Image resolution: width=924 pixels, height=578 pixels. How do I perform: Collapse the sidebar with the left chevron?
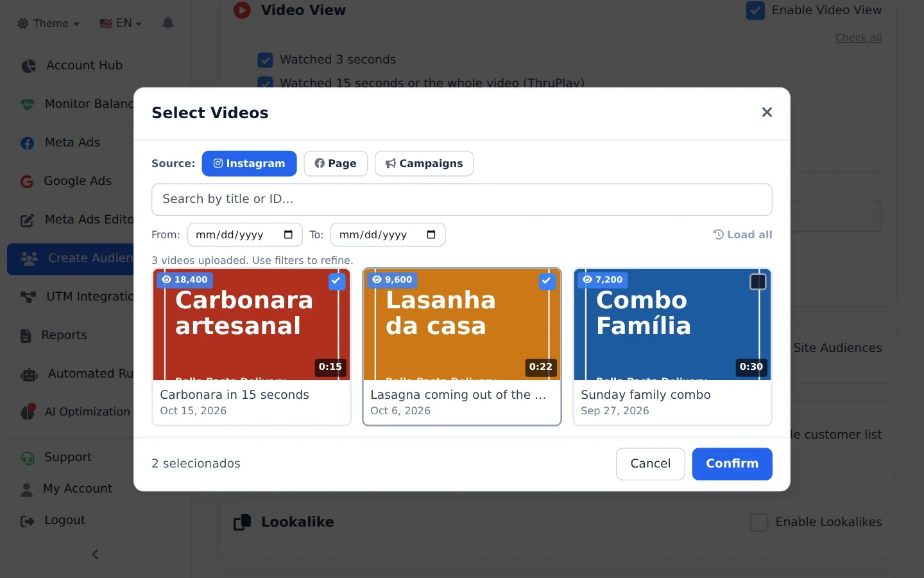tap(95, 554)
